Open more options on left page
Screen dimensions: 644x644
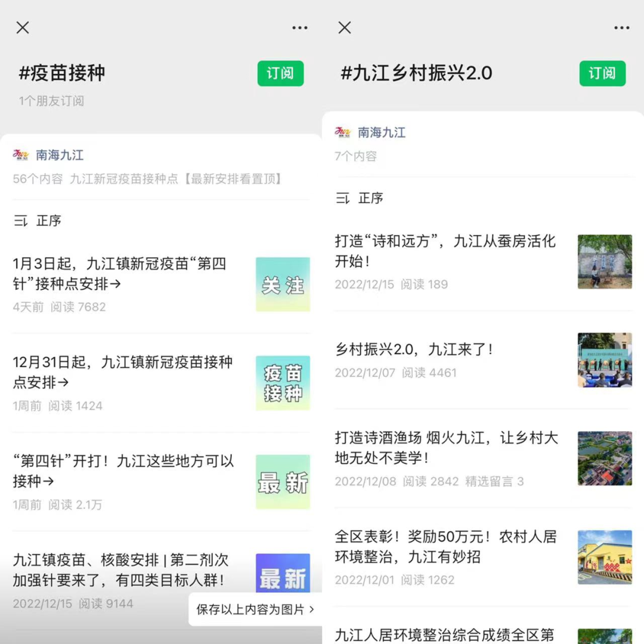(x=300, y=28)
